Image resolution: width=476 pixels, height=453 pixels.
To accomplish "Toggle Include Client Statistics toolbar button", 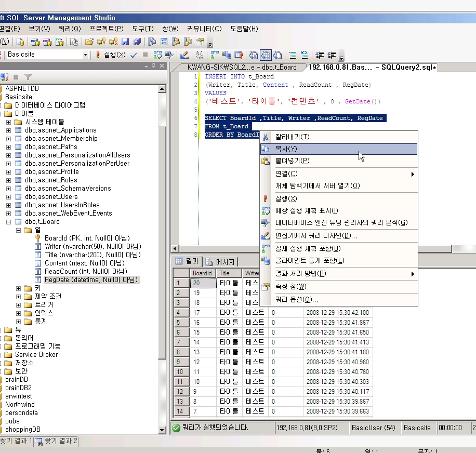I will pos(227,55).
